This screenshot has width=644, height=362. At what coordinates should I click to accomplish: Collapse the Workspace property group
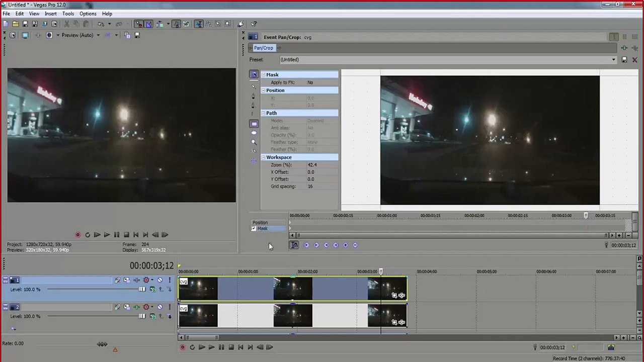coord(263,157)
